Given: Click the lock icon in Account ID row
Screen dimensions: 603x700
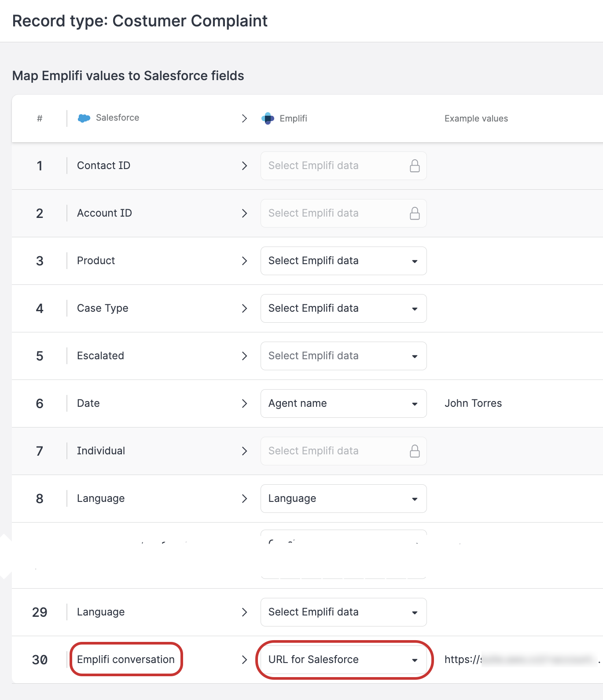Looking at the screenshot, I should pyautogui.click(x=415, y=214).
